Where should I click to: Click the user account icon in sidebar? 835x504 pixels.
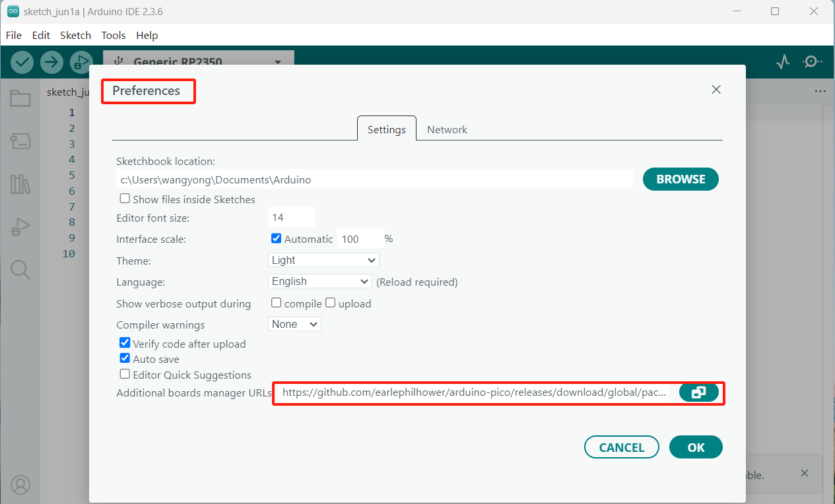20,485
